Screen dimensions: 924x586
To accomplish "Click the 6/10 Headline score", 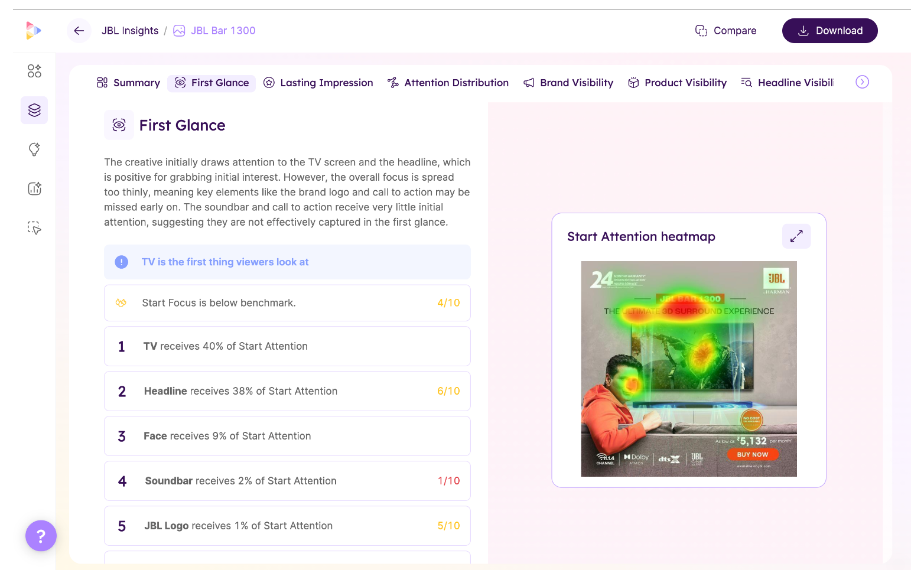I will click(x=448, y=391).
